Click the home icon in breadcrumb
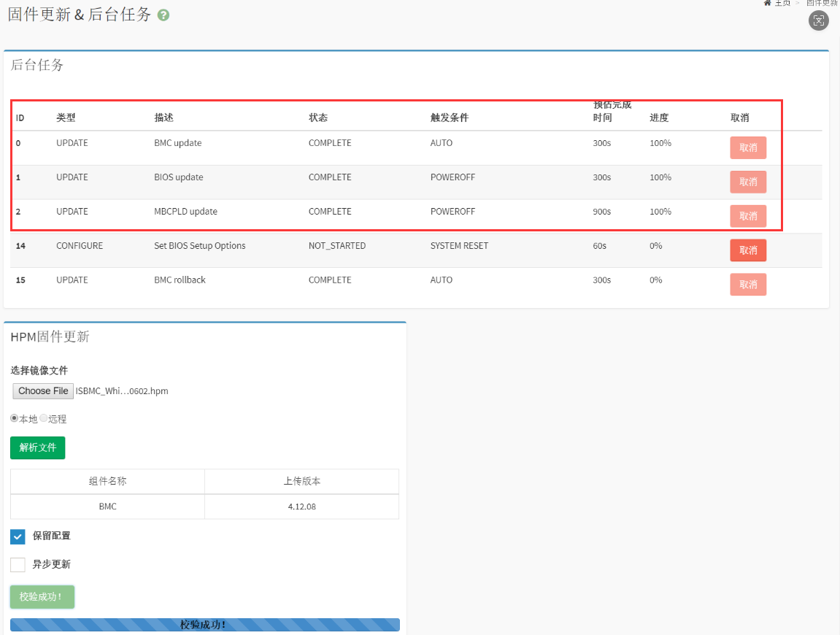Image resolution: width=840 pixels, height=635 pixels. coord(768,3)
